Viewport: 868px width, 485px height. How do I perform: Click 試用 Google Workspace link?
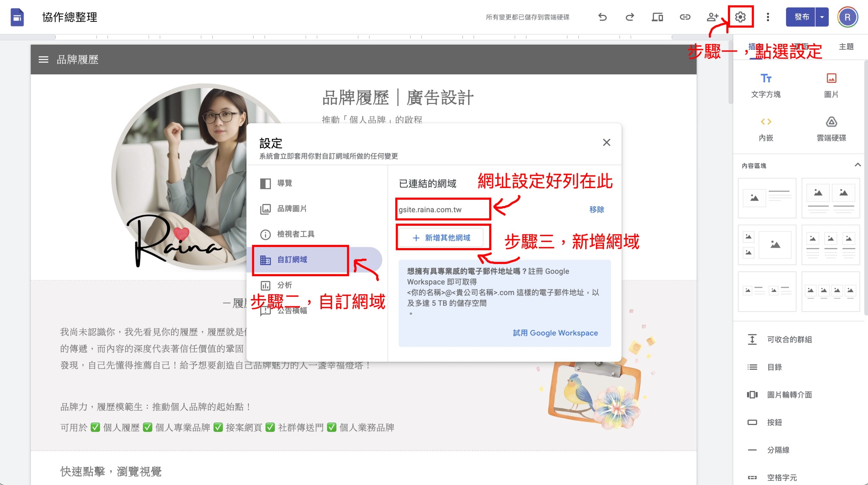click(555, 333)
